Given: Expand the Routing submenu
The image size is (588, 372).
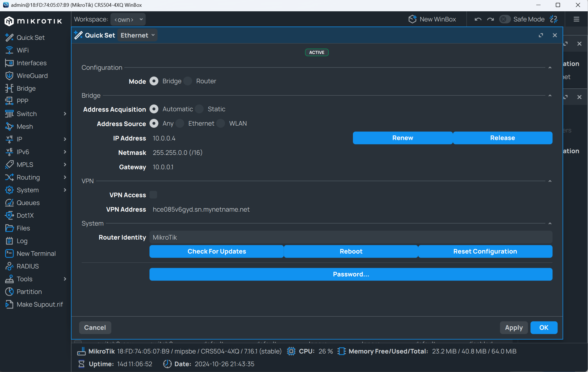Looking at the screenshot, I should pos(65,177).
